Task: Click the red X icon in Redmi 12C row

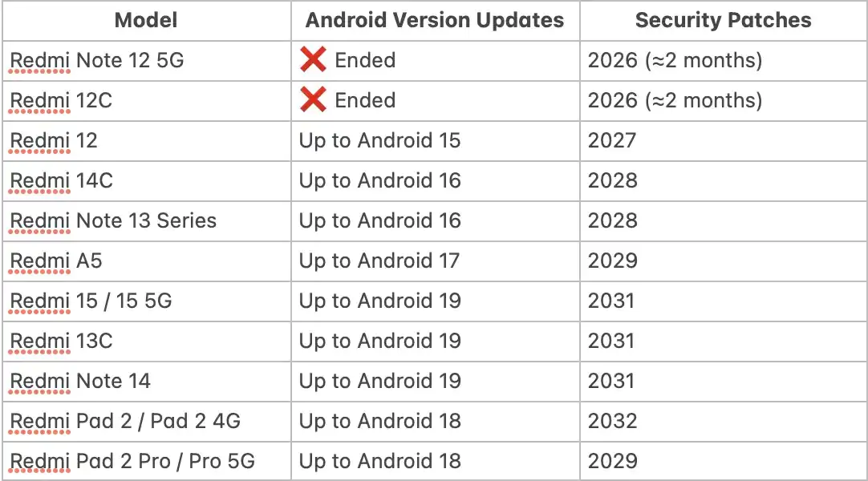Action: point(313,99)
